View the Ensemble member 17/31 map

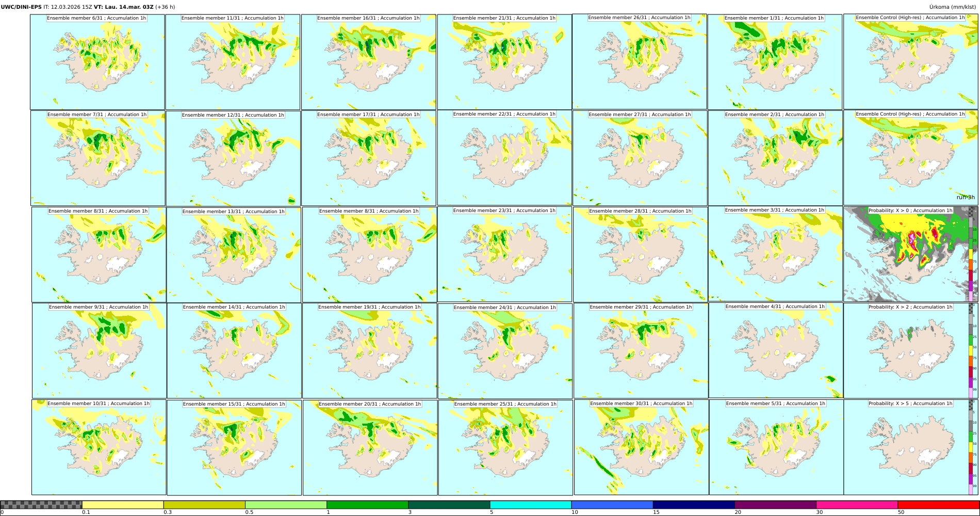click(x=368, y=158)
